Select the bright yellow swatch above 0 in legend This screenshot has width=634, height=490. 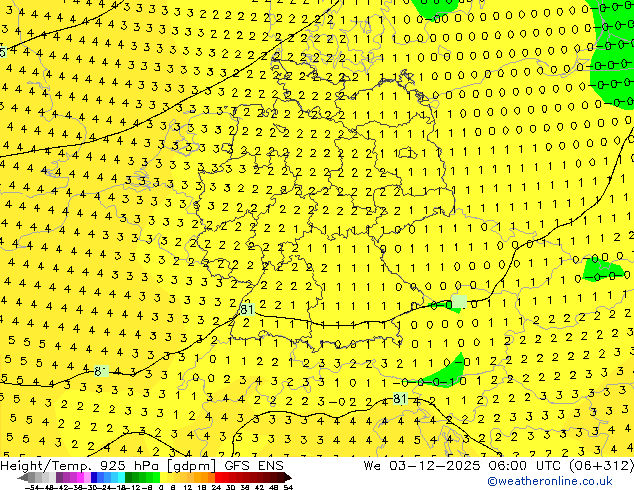pyautogui.click(x=163, y=477)
